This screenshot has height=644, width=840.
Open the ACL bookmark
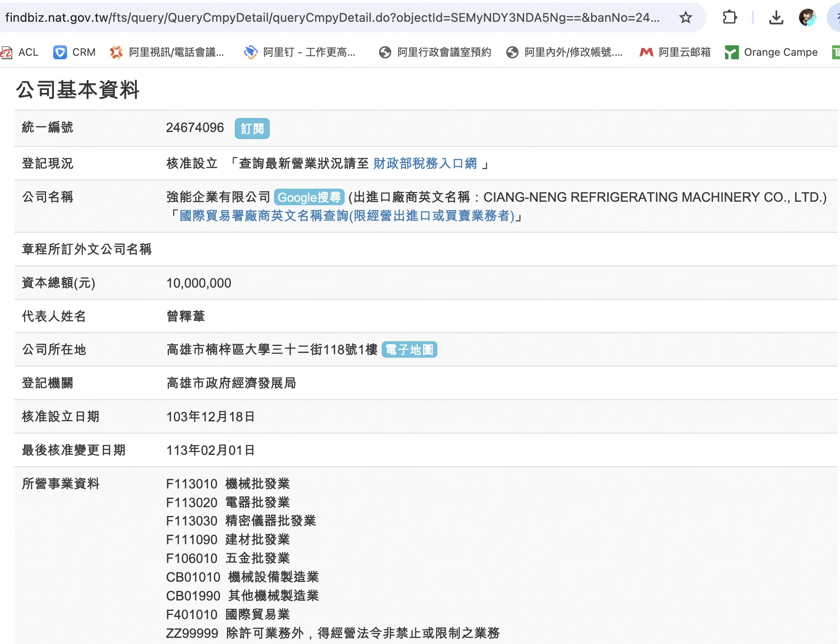pos(20,52)
